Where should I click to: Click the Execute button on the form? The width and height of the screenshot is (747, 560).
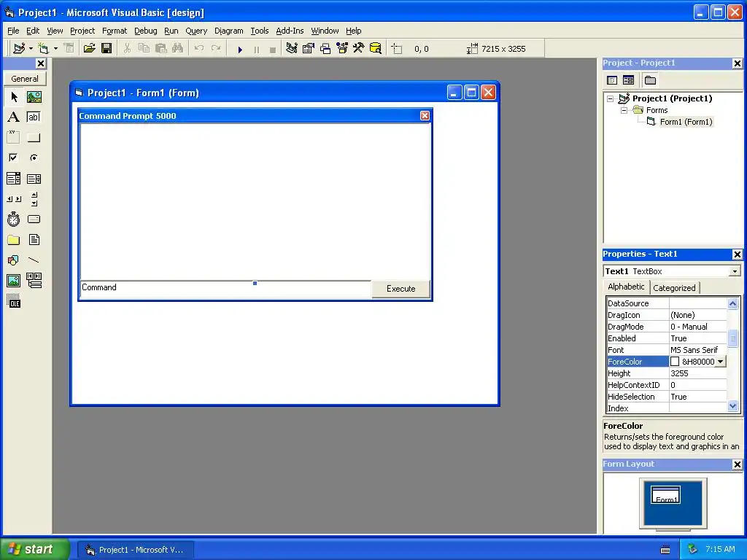pos(400,289)
